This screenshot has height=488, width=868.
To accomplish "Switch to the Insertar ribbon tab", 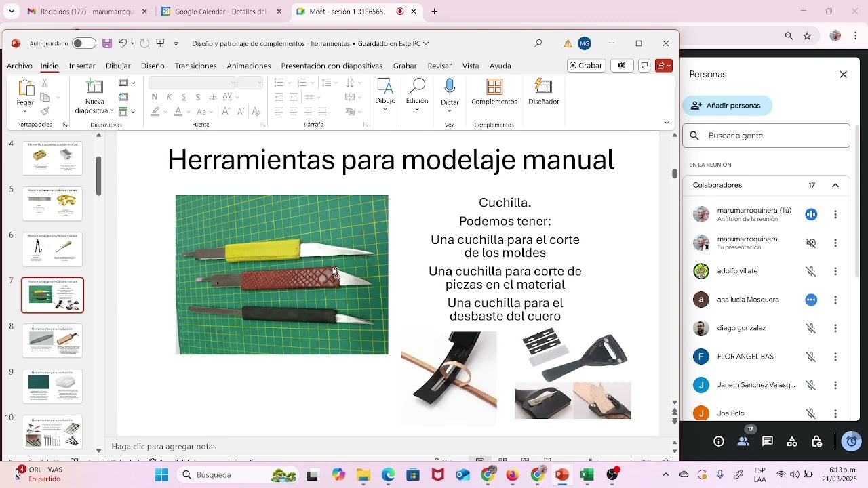I will click(x=82, y=66).
